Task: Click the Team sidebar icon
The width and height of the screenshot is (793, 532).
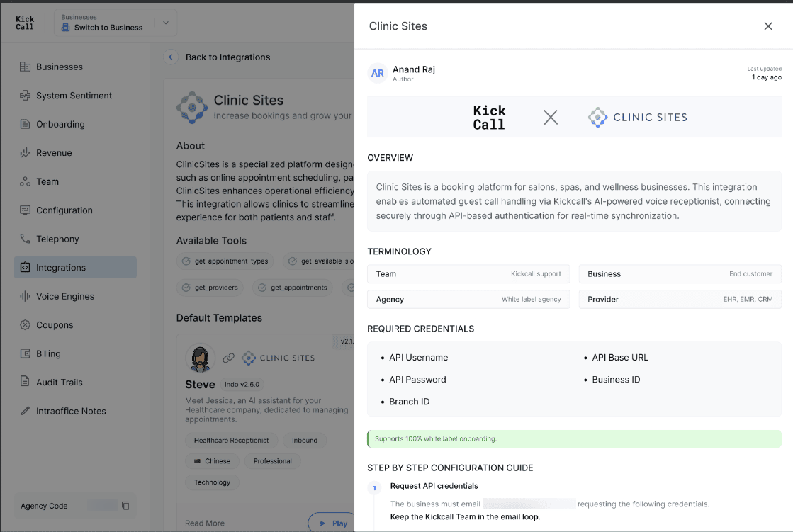Action: [25, 181]
